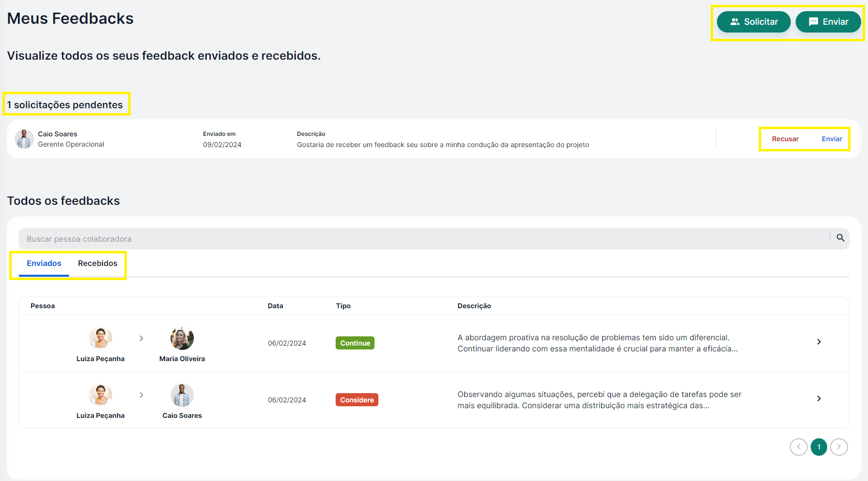
Task: Click the name 'Maria Oliveira'
Action: pos(182,359)
